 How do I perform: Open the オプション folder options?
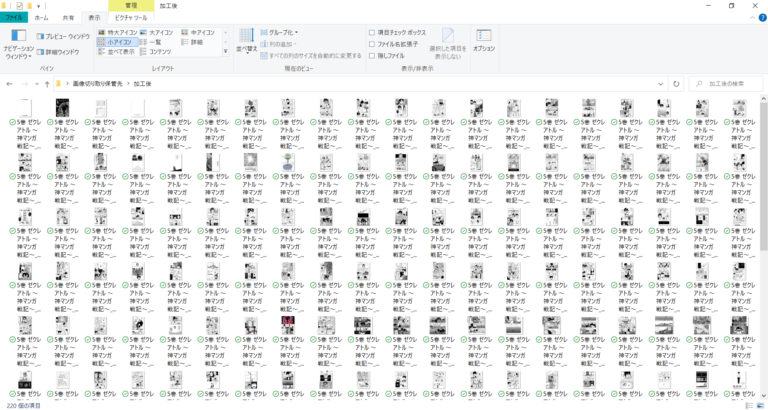coord(484,42)
